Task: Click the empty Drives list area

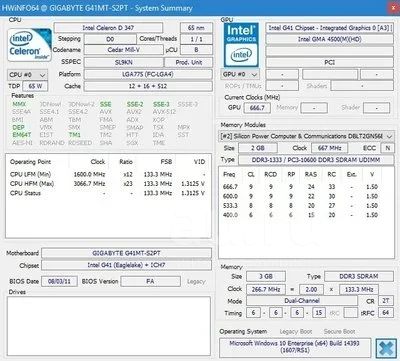Action: pos(109,326)
